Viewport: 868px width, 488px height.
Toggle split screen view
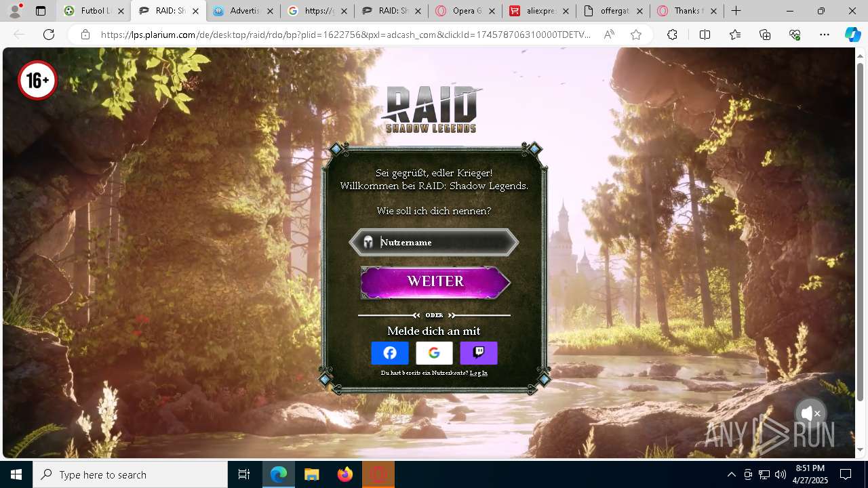pos(705,35)
